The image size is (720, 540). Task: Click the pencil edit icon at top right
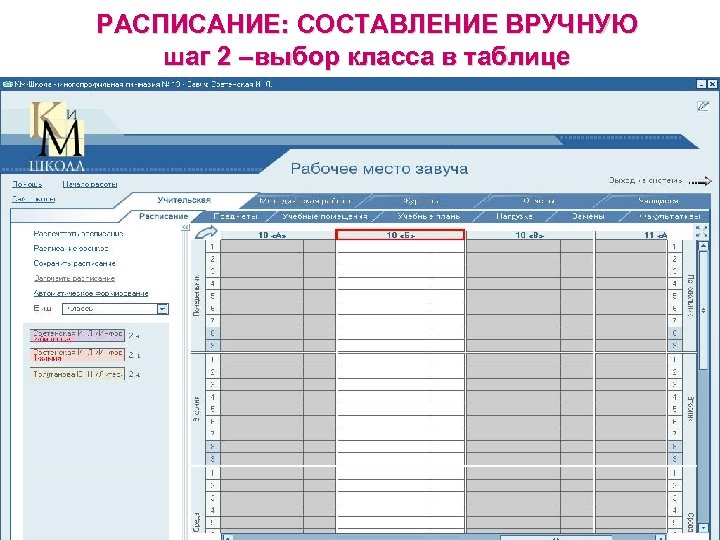coord(703,106)
